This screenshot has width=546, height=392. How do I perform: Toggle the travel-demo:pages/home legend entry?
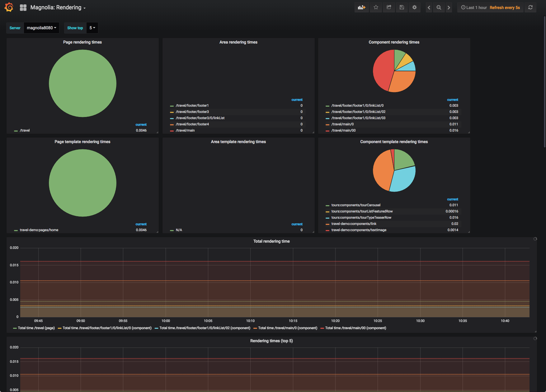[39, 230]
